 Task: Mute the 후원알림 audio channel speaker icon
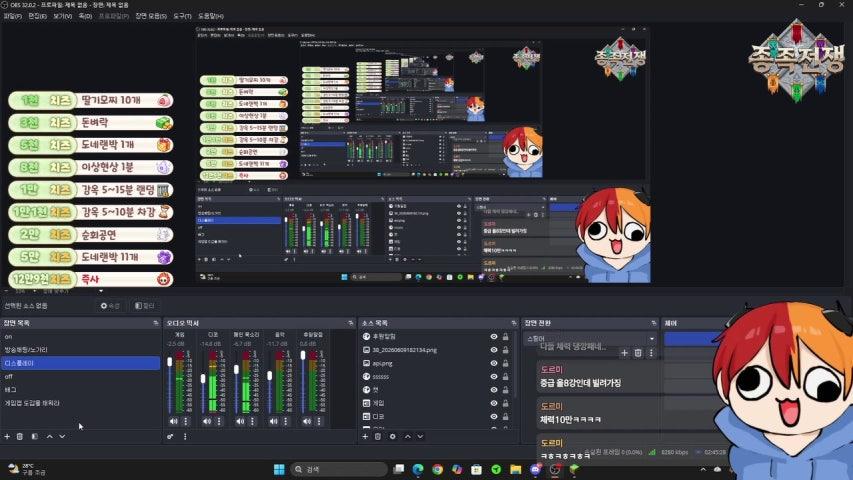307,421
